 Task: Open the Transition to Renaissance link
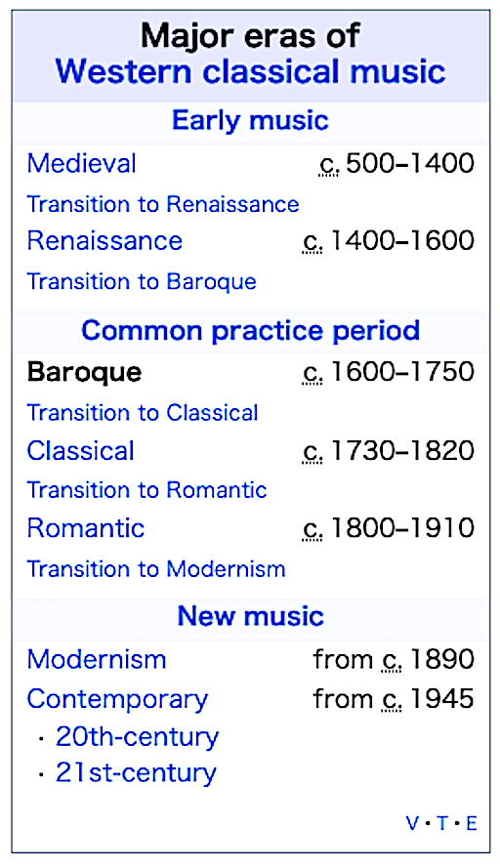[163, 204]
